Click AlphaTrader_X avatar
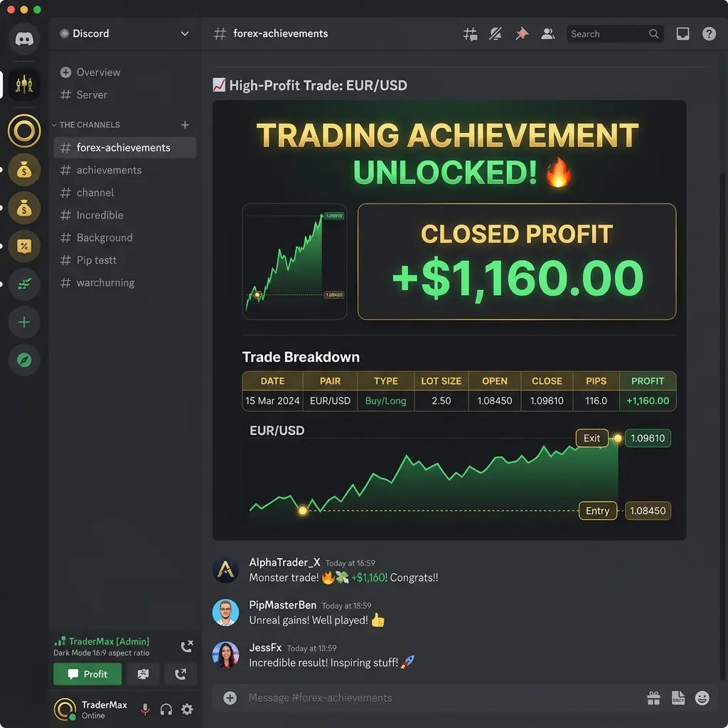Viewport: 728px width, 728px height. point(225,569)
